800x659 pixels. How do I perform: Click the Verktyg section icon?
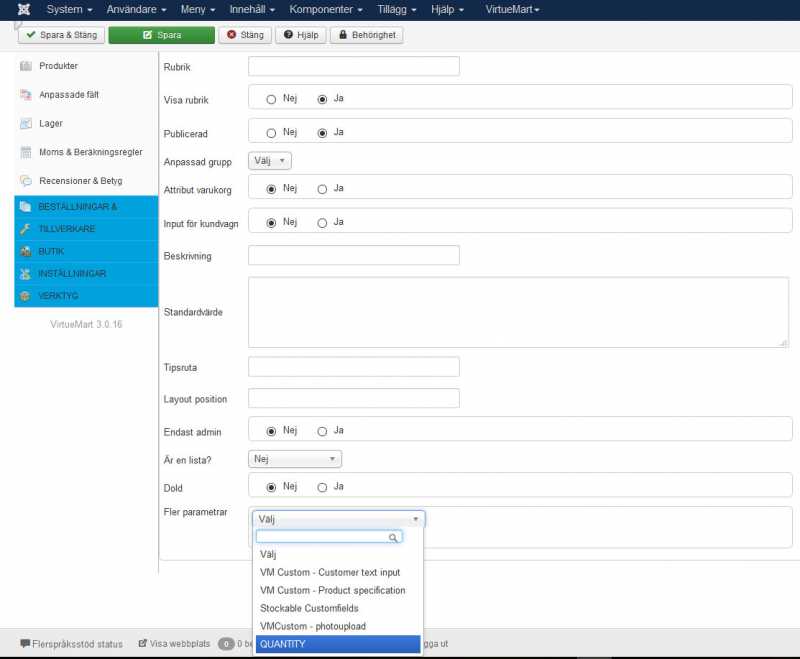coord(25,296)
